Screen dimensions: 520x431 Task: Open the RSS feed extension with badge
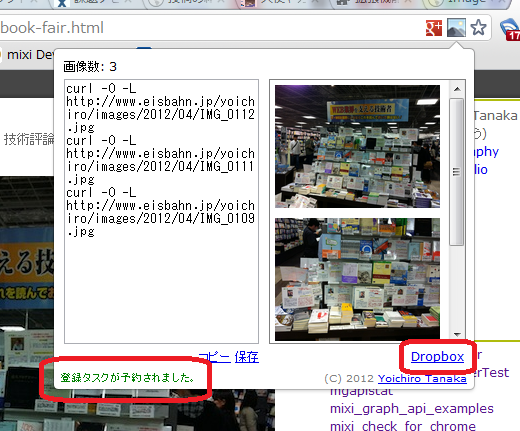[x=510, y=30]
